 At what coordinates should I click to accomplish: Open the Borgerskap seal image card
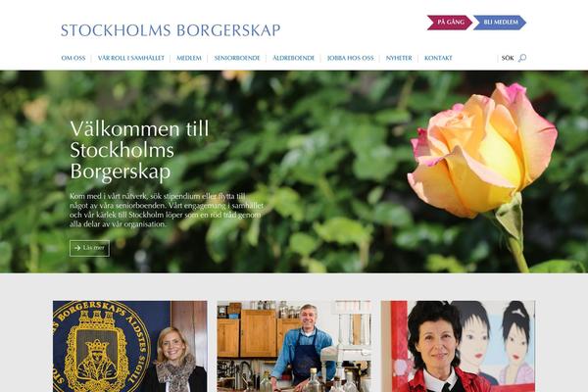[x=129, y=346]
